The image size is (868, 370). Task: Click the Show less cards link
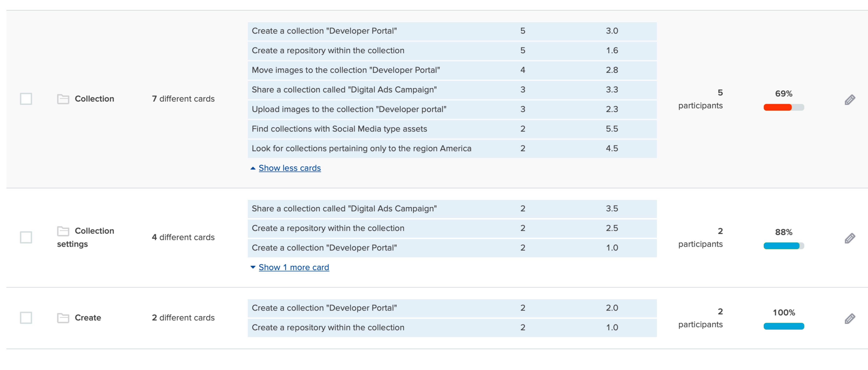coord(289,168)
